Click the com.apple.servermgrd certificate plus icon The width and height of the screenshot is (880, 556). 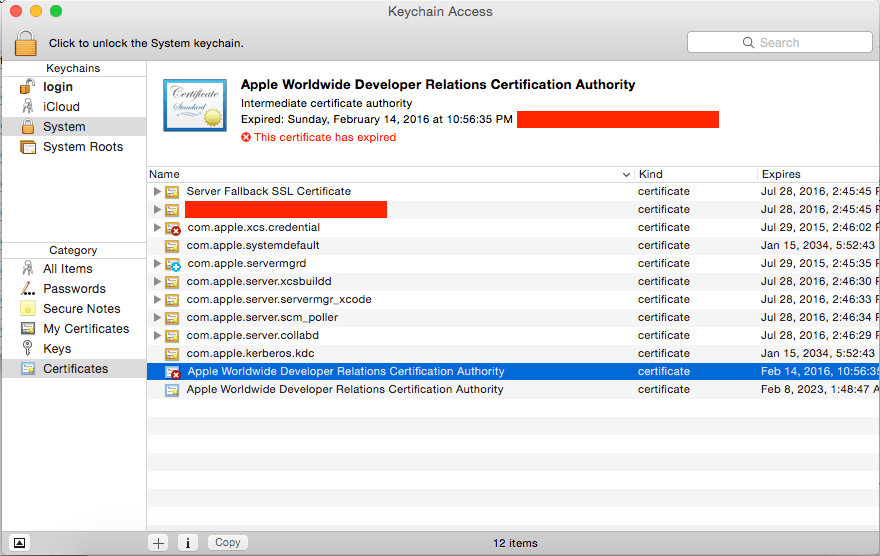[x=172, y=264]
